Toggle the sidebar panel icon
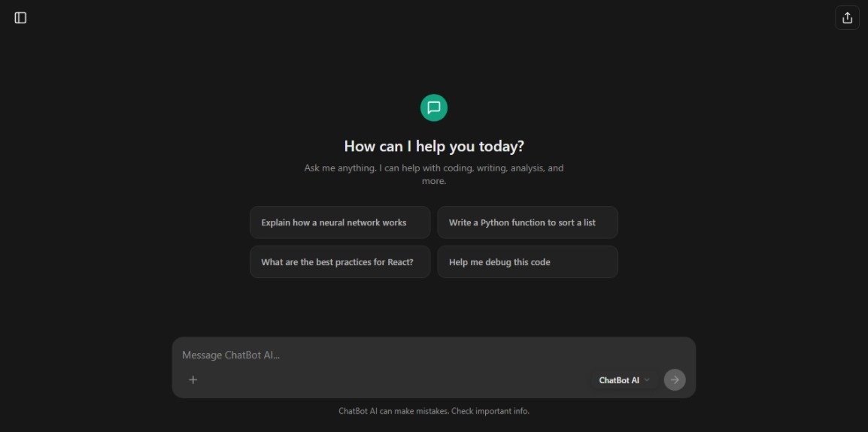This screenshot has width=868, height=432. click(x=20, y=18)
